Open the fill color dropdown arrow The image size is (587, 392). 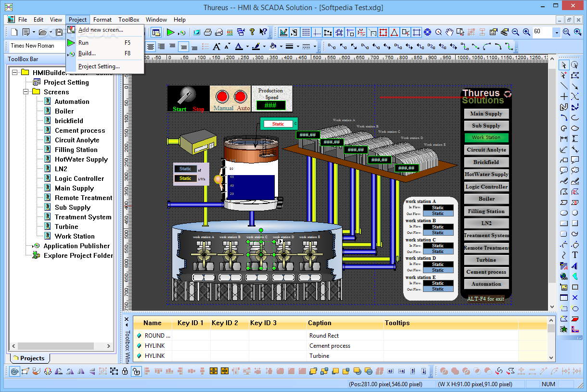[x=281, y=47]
